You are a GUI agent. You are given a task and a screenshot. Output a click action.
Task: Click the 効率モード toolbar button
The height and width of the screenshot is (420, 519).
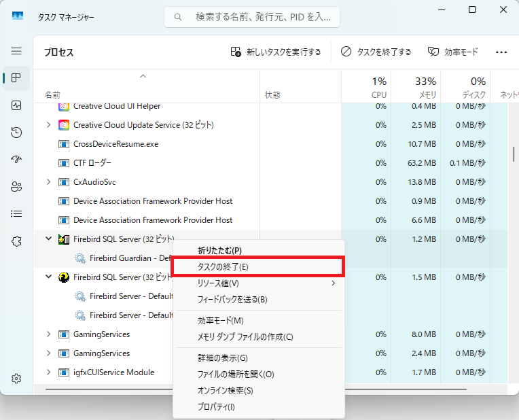[x=452, y=52]
